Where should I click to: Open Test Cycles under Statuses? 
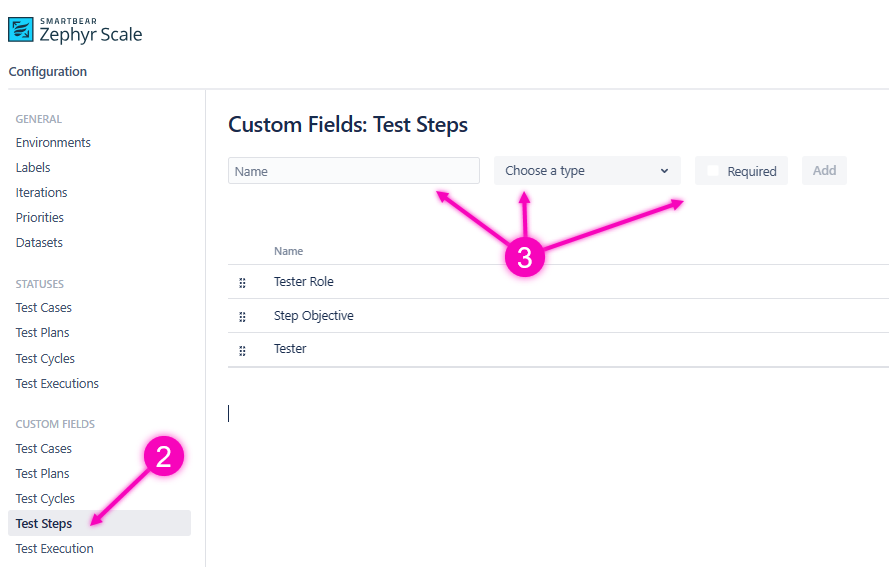click(x=45, y=359)
